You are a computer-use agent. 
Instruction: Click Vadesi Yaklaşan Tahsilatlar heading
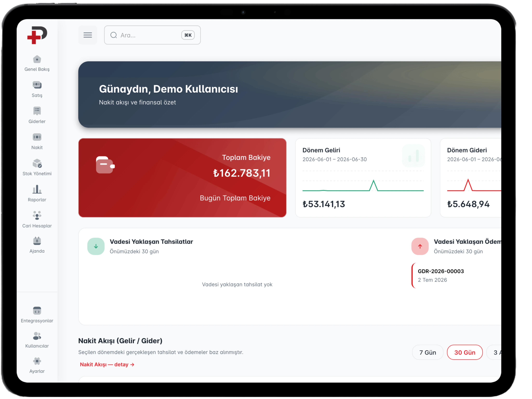click(152, 241)
